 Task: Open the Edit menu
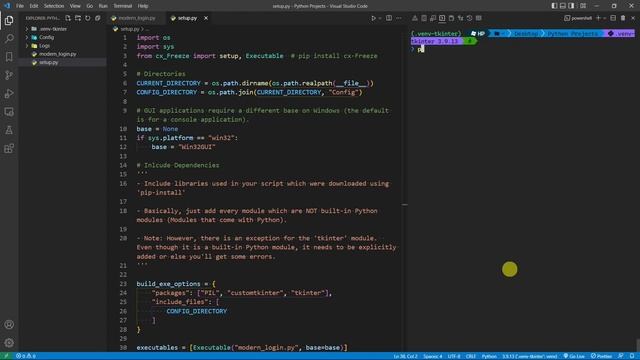pyautogui.click(x=34, y=6)
